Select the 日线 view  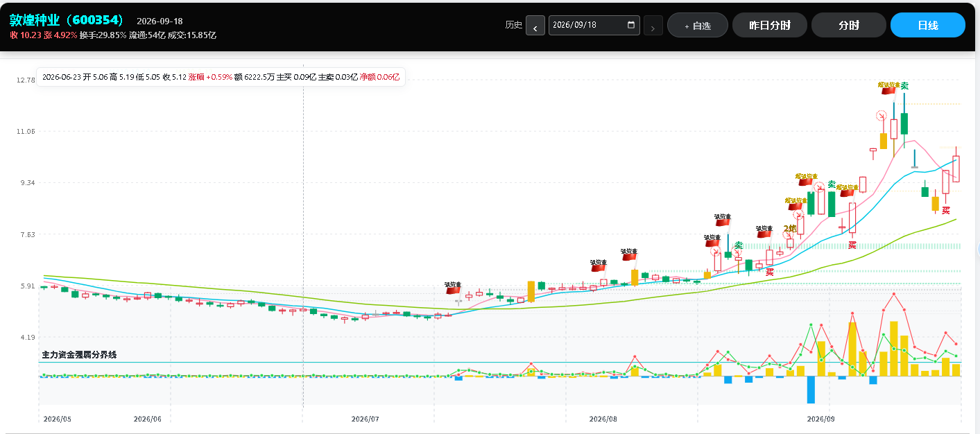point(928,25)
